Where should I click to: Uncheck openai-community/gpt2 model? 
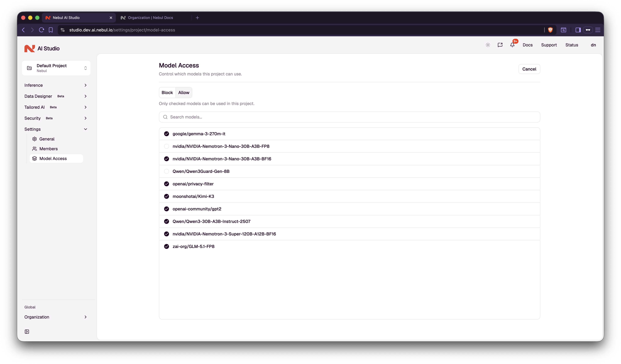167,209
